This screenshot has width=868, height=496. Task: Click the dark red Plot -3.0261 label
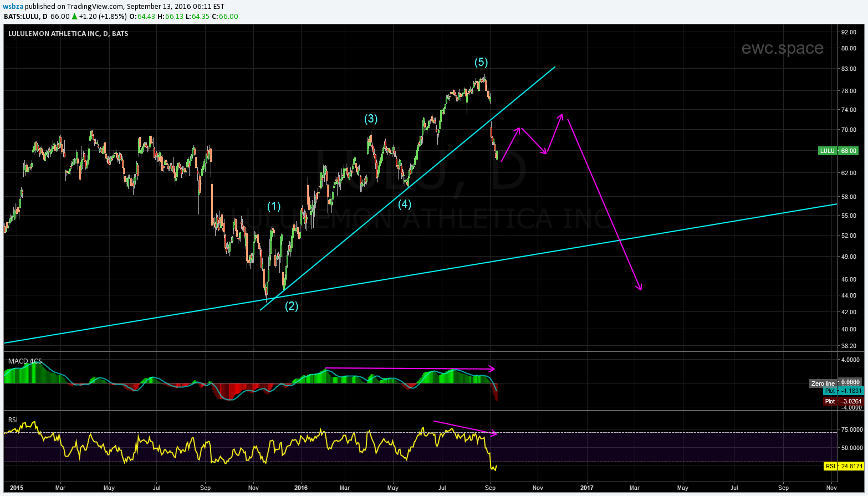pos(843,401)
